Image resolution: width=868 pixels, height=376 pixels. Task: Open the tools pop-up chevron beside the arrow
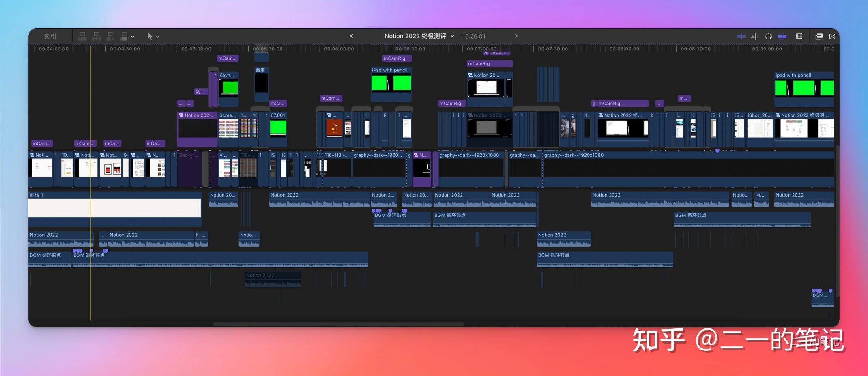[x=158, y=37]
